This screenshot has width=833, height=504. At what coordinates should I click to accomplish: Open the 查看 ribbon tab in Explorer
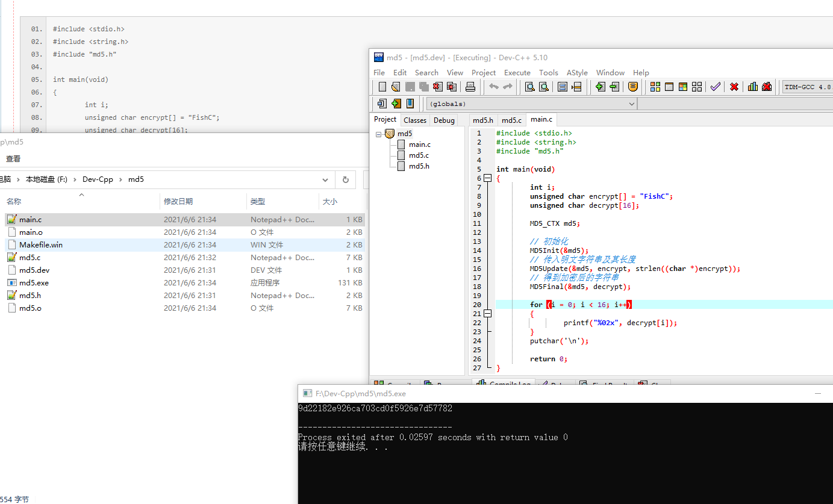pyautogui.click(x=13, y=159)
